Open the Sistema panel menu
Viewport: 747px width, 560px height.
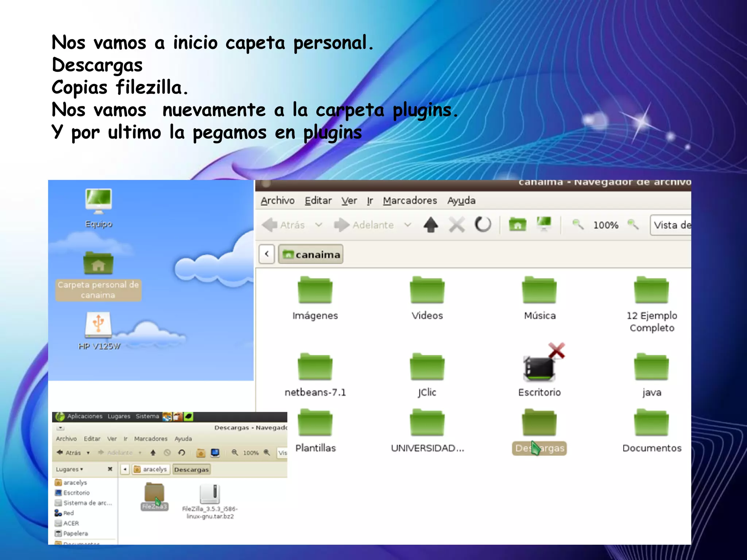(x=147, y=416)
